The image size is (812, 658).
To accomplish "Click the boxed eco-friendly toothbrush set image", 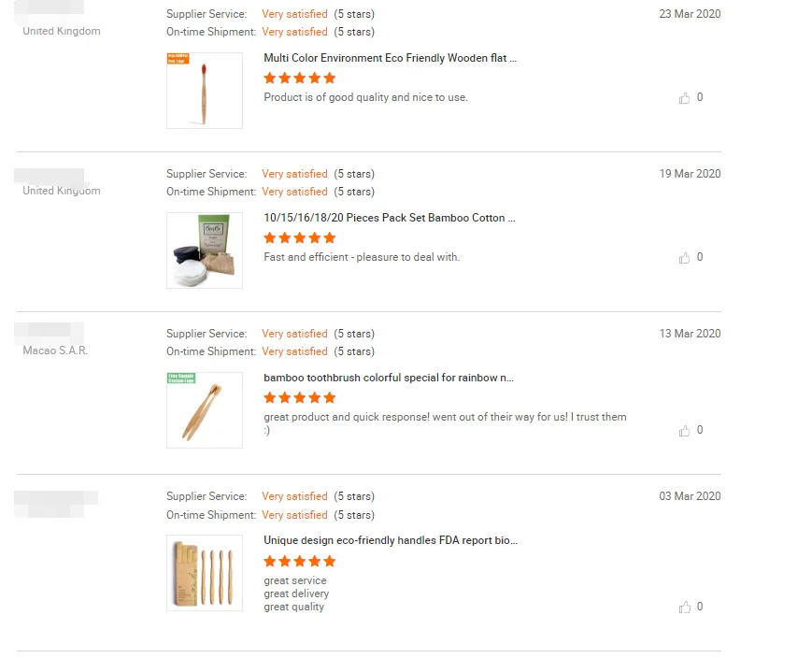I will 205,573.
